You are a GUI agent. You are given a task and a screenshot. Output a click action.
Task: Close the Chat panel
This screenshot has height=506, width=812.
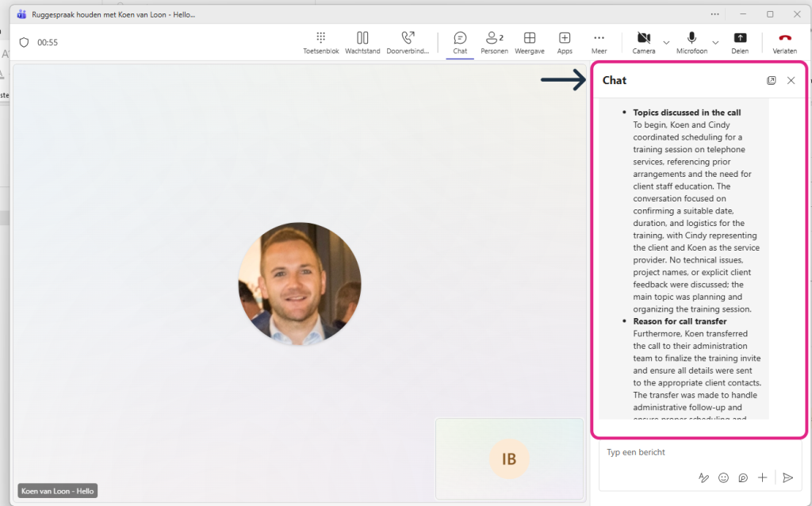(791, 80)
